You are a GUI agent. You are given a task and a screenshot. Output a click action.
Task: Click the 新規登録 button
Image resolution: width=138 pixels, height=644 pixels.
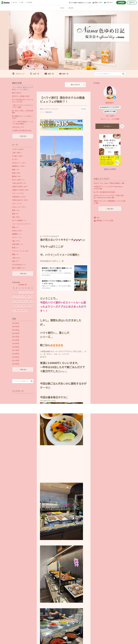[121, 2]
